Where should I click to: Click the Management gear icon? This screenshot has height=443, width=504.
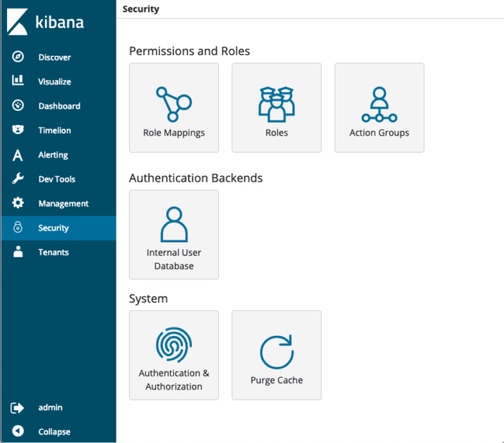click(17, 203)
